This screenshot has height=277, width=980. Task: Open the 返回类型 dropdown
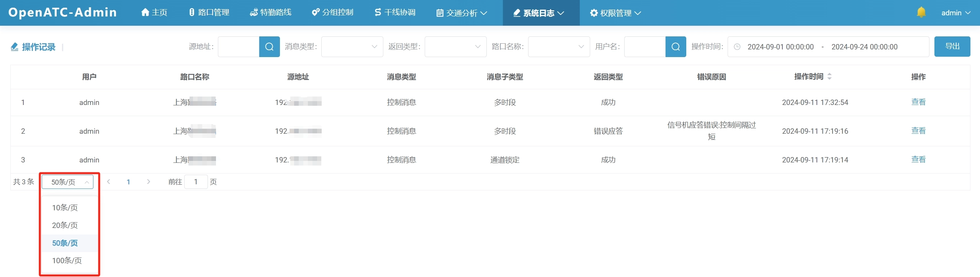(455, 47)
